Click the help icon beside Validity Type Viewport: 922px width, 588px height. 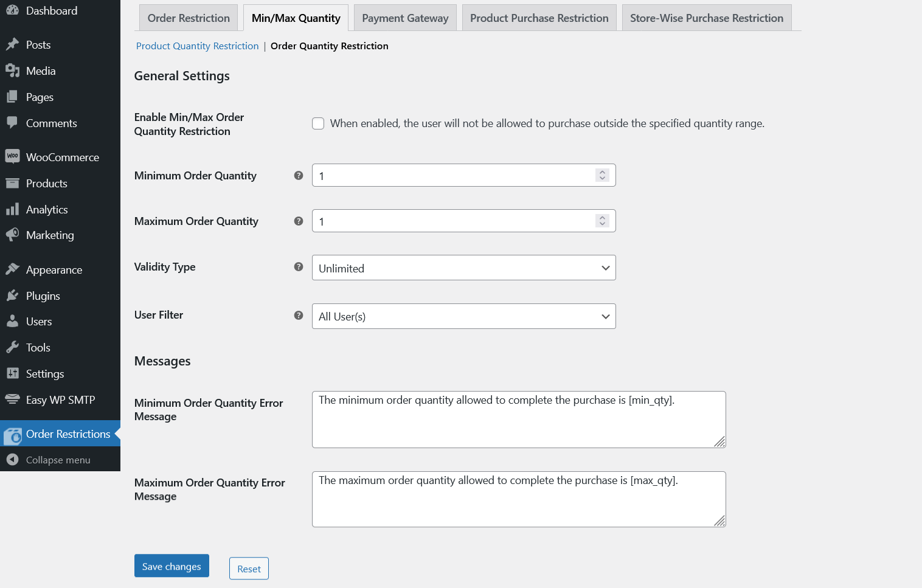298,266
